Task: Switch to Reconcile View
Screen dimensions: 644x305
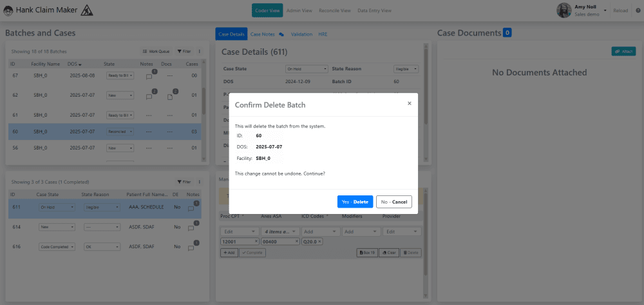Action: click(x=334, y=11)
